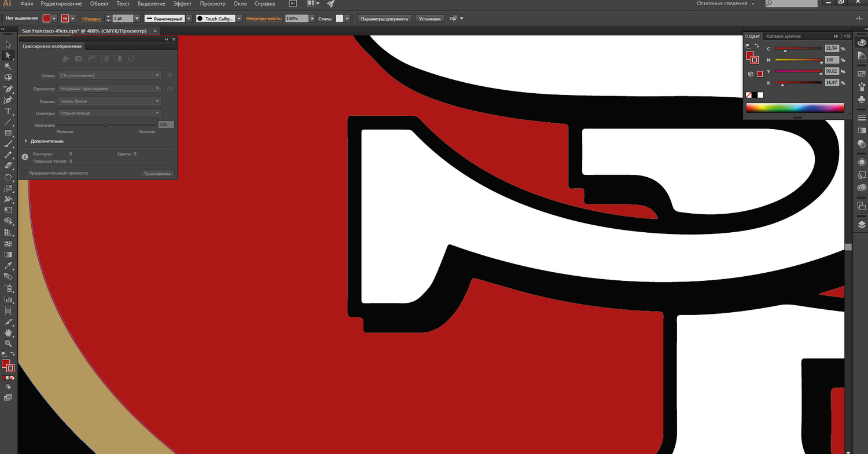Click the Outline preset icon in tracing panel
868x454 pixels.
click(131, 58)
